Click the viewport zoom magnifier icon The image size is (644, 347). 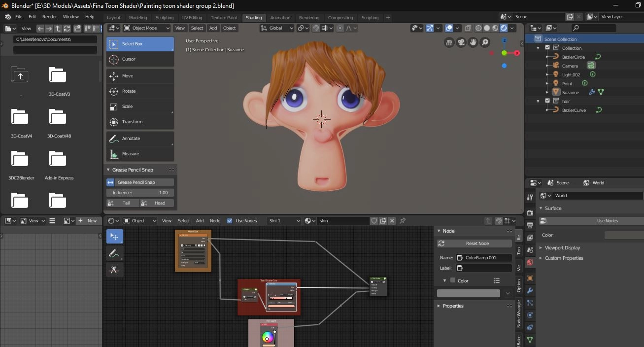click(485, 43)
